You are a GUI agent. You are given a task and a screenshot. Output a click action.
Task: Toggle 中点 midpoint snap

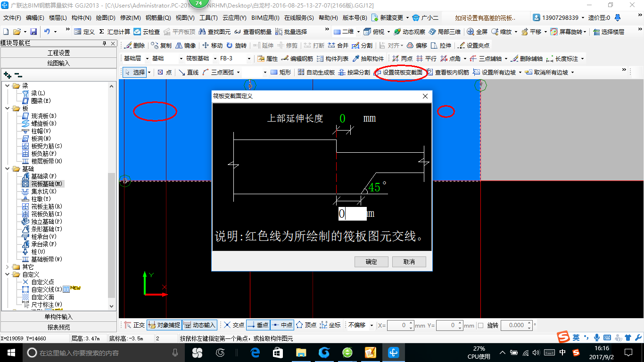(x=282, y=325)
